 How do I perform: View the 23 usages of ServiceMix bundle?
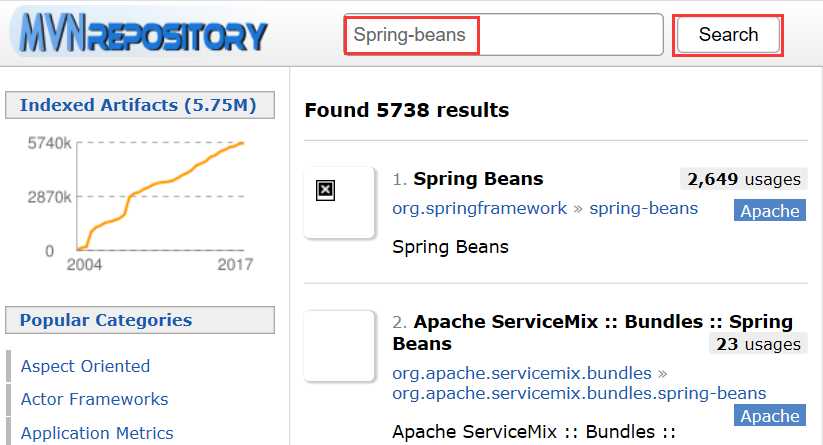757,344
